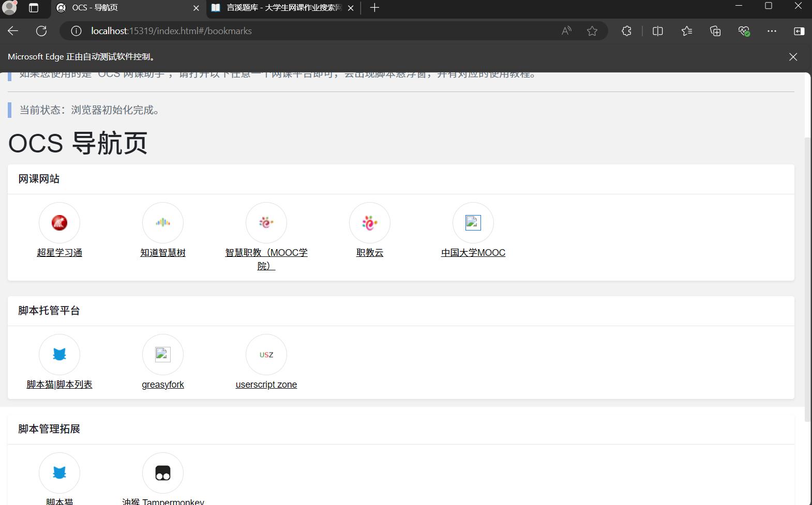Click the OCS 导航页 heading
The width and height of the screenshot is (812, 505).
(x=78, y=143)
